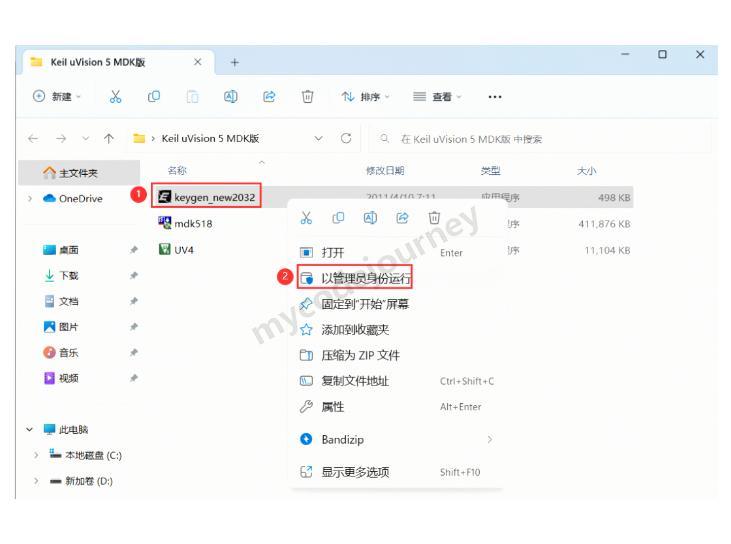Open Downloads (下载) in sidebar

[61, 275]
